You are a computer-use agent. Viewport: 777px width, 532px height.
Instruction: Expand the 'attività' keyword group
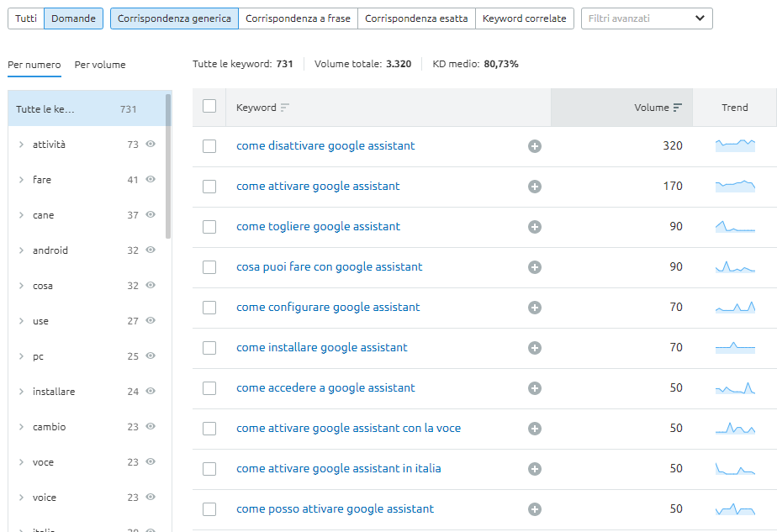(x=21, y=145)
